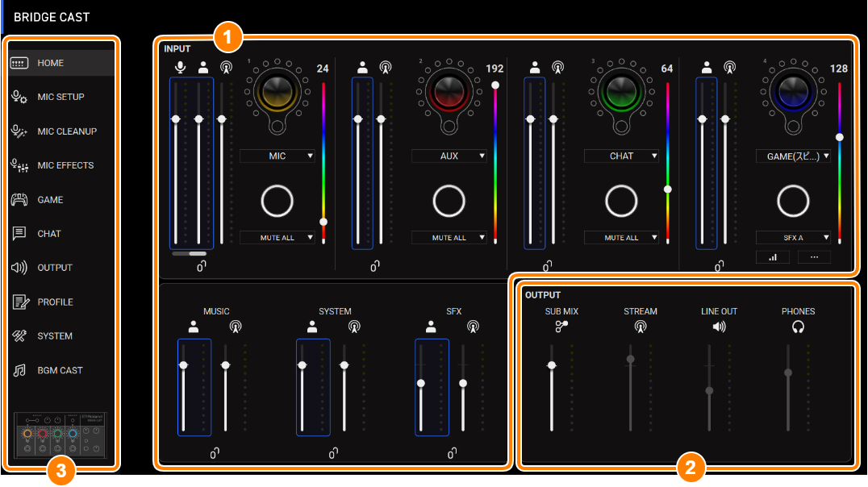Click the personal mix icon under SYSTEM
The height and width of the screenshot is (487, 868).
(312, 327)
